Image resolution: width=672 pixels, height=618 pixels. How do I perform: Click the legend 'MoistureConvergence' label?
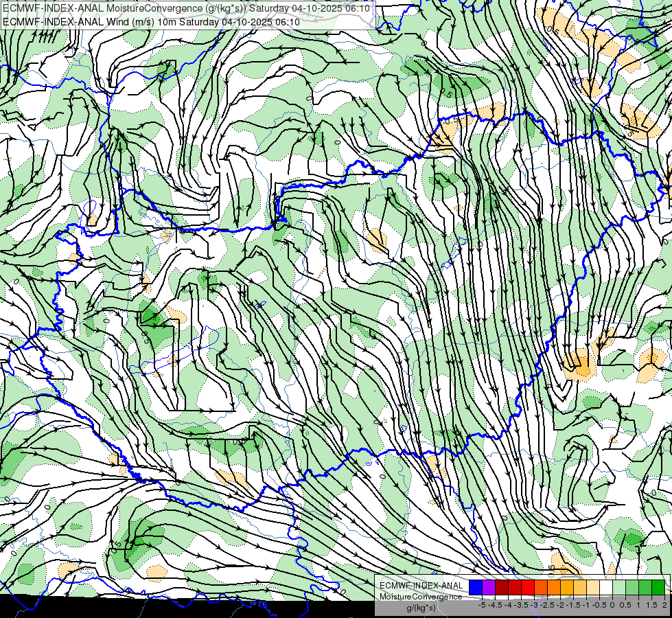click(x=421, y=597)
